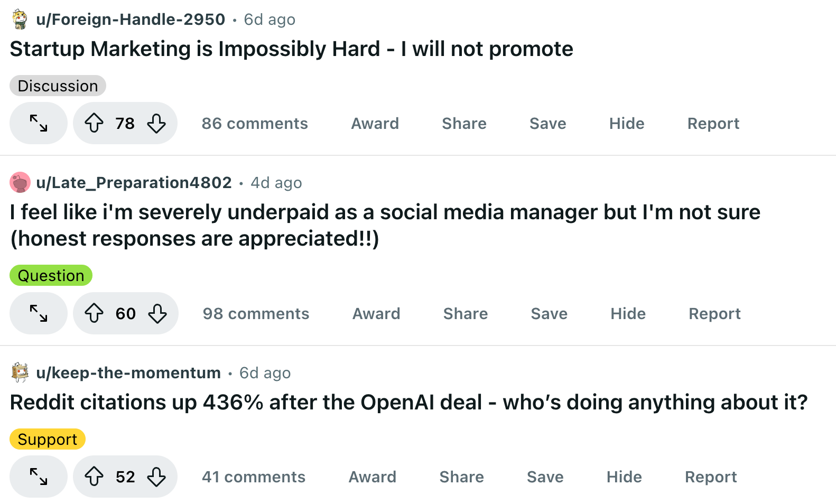Expand the Reddit citations post
The height and width of the screenshot is (504, 836).
[x=38, y=477]
